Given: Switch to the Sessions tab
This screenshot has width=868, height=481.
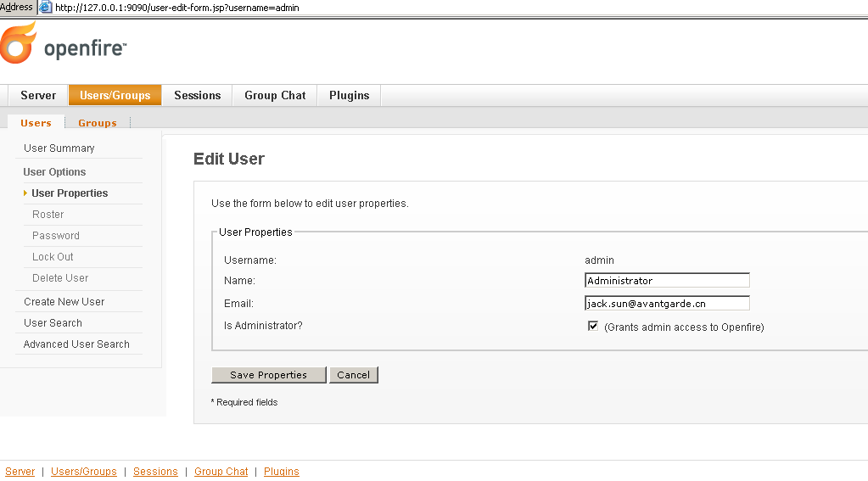Looking at the screenshot, I should pos(198,95).
